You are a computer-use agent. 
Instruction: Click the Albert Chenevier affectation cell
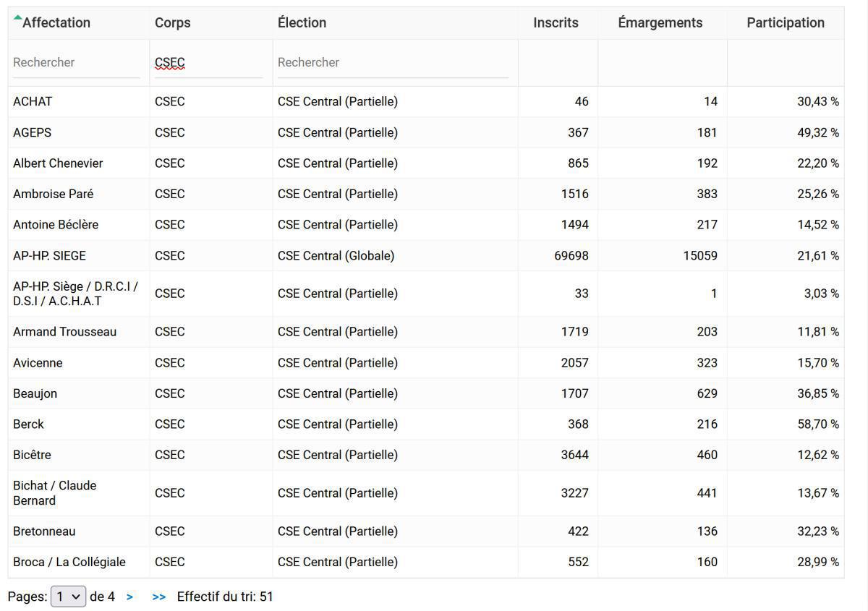(x=58, y=163)
